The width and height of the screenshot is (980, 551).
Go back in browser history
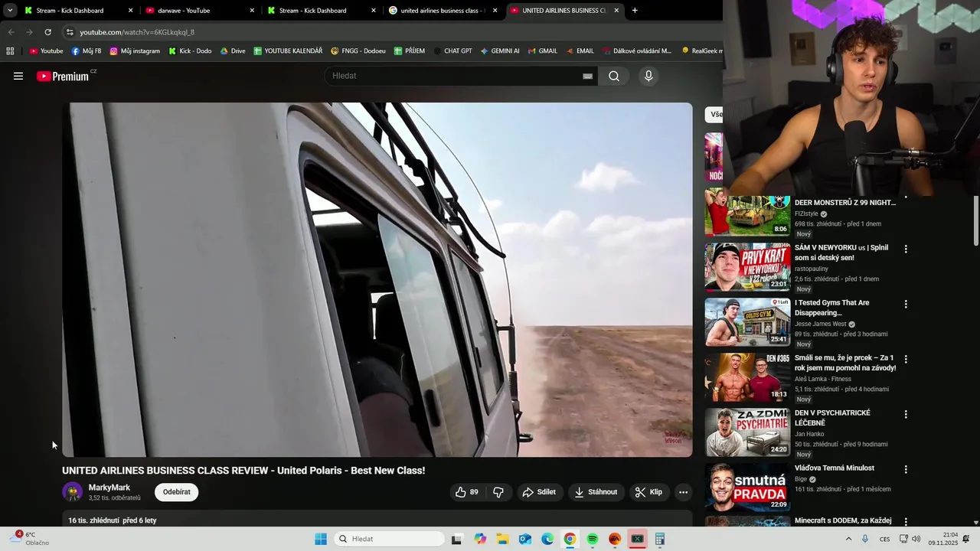click(11, 32)
